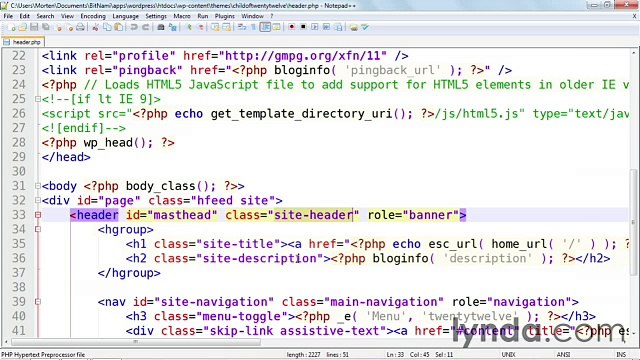Toggle synchronized horizontal scrolling icon
The image size is (640, 360).
click(x=227, y=27)
